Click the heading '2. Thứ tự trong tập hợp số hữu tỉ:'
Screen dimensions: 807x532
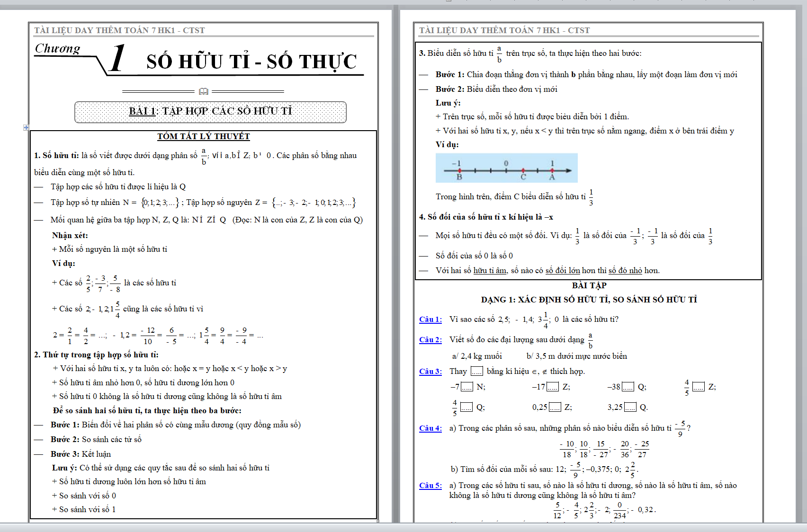(96, 355)
